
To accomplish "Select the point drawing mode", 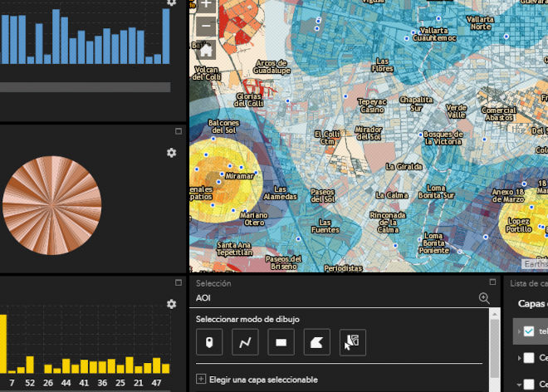I will [x=209, y=341].
